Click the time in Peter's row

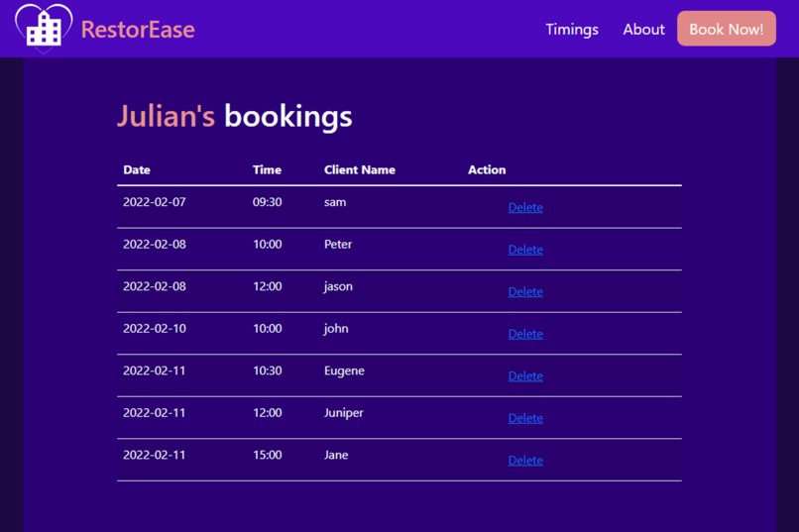coord(267,245)
